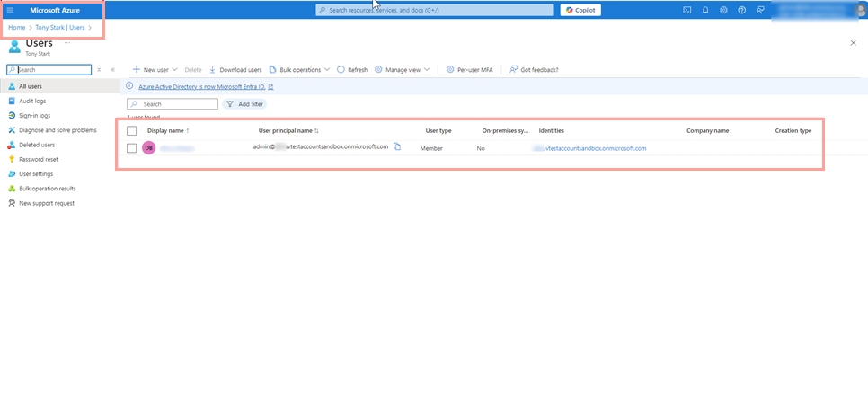Close the Users blade

(853, 43)
